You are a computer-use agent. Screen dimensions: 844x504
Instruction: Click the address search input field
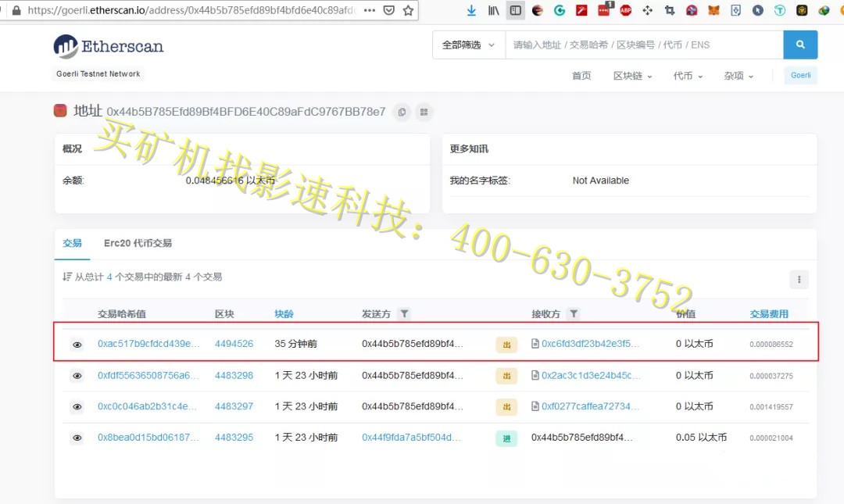(643, 45)
